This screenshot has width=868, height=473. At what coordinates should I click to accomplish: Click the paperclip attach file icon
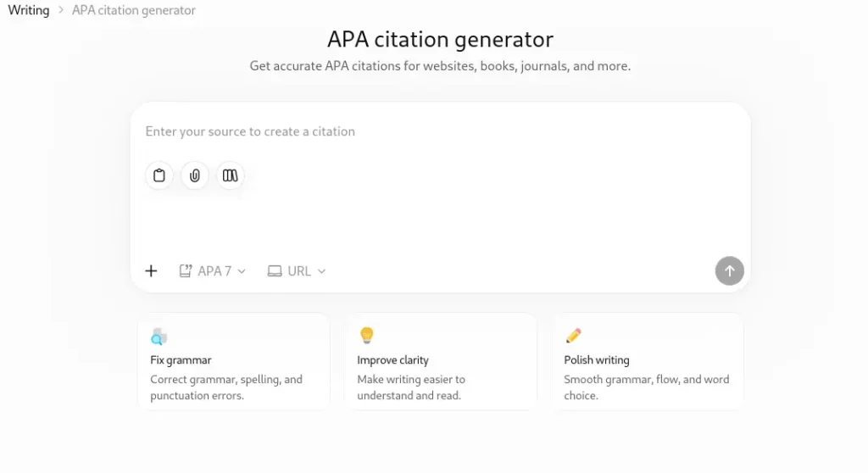[195, 175]
